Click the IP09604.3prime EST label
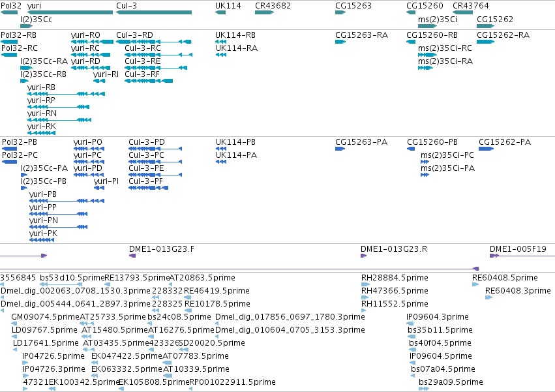Screen dimensions: 555x392 tap(438, 317)
